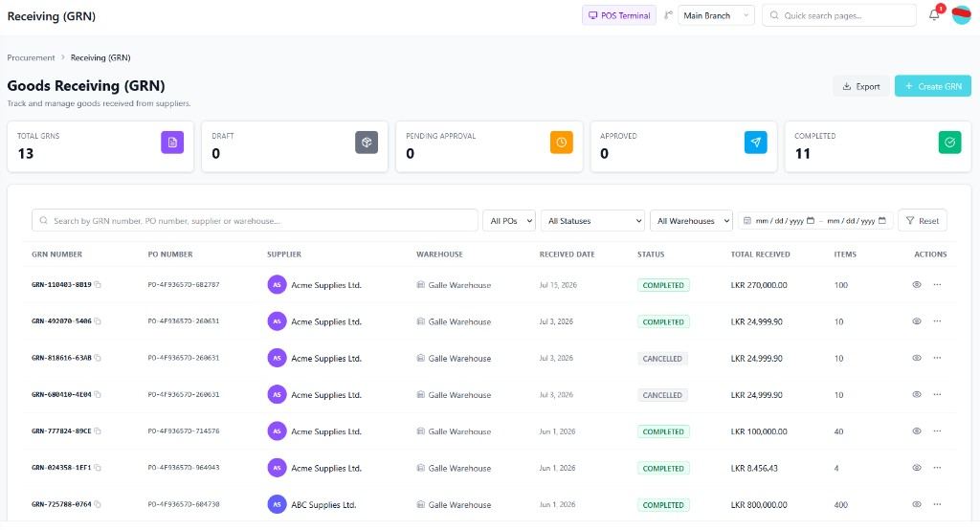Open the All Statuses filter dropdown

pyautogui.click(x=592, y=221)
